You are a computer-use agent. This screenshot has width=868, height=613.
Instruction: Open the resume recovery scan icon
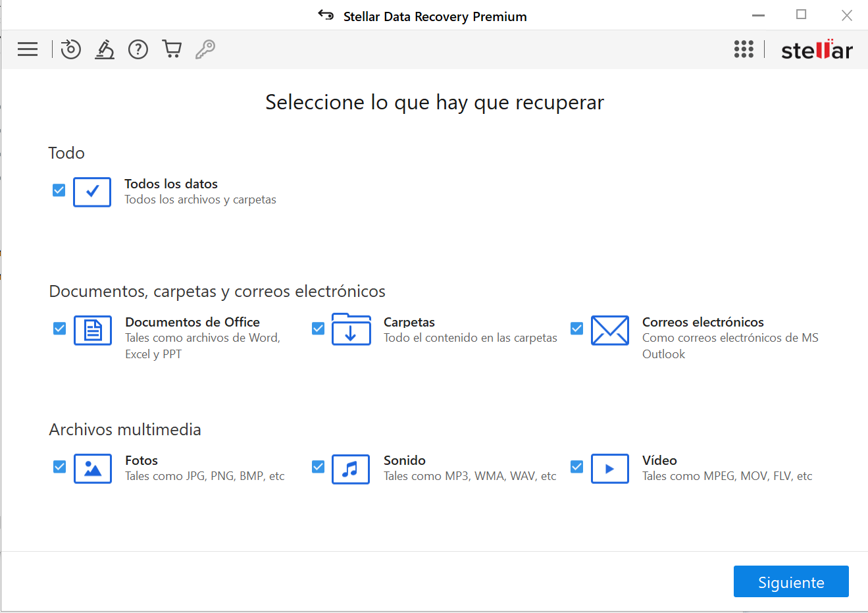(x=70, y=49)
